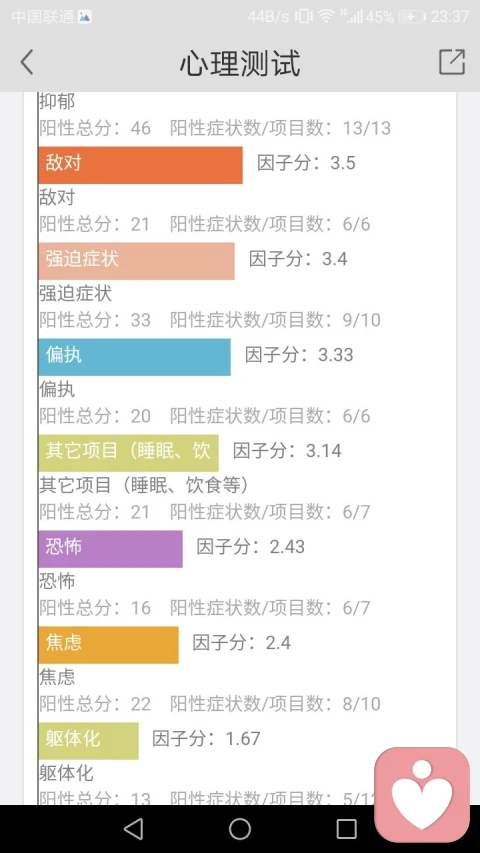Tap the Wi-Fi icon in status bar
Image resolution: width=480 pixels, height=853 pixels.
click(326, 17)
